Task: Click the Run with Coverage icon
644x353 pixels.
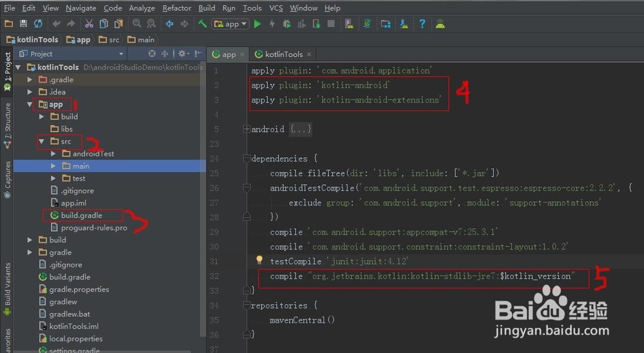Action: click(x=301, y=24)
